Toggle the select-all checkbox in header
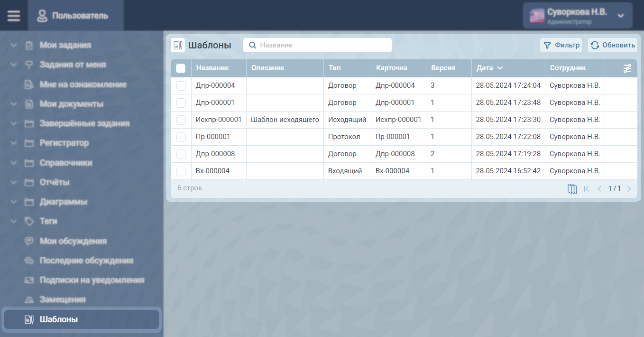Image resolution: width=644 pixels, height=337 pixels. point(181,68)
